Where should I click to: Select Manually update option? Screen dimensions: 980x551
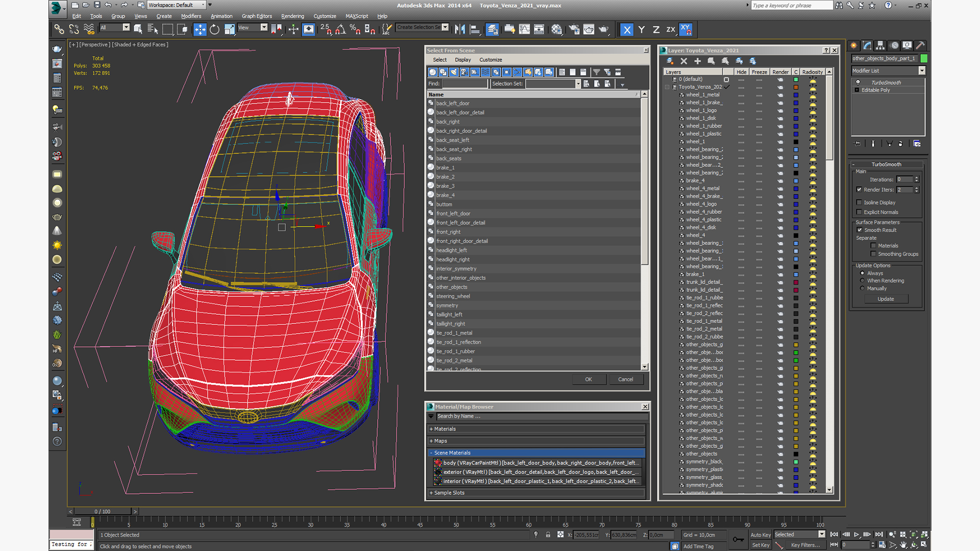[x=863, y=289]
